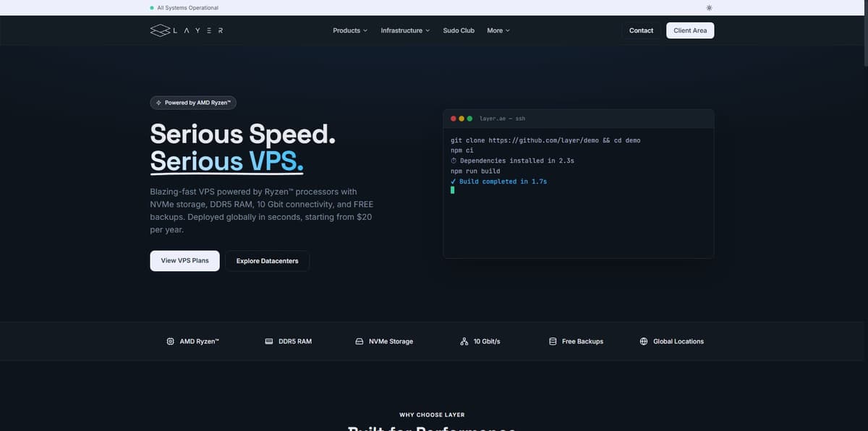Click the sparkle icon in Ryzen badge

click(159, 103)
